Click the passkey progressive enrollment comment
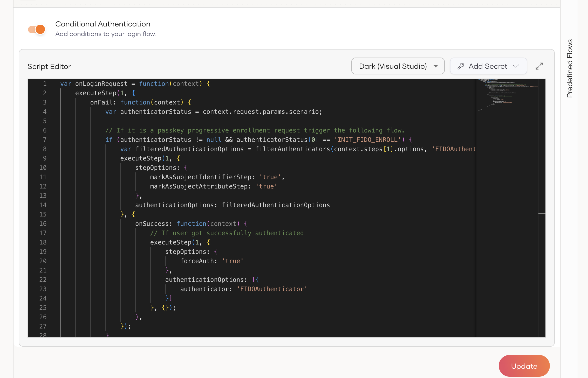588x378 pixels. 255,130
